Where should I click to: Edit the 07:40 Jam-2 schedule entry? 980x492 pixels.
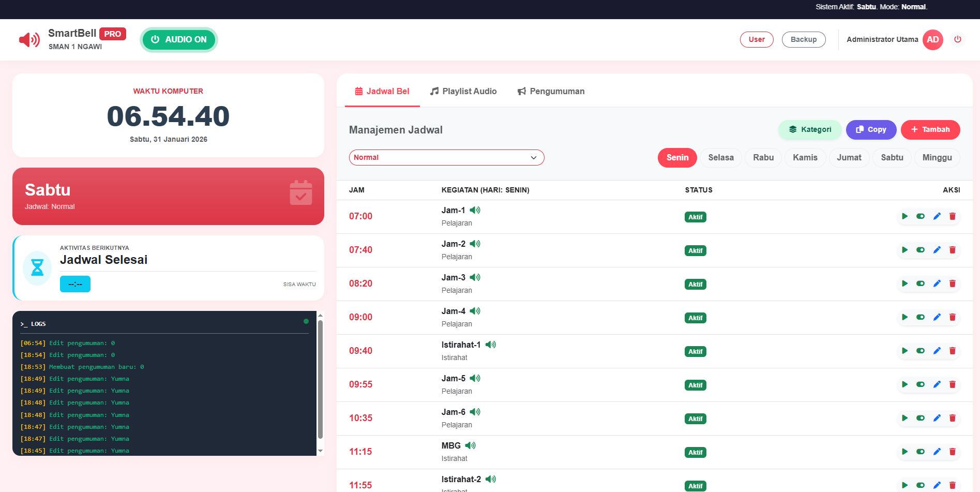[x=937, y=250]
